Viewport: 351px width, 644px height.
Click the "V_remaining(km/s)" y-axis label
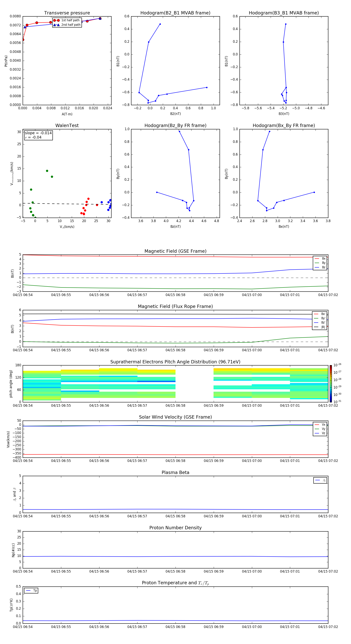click(12, 173)
